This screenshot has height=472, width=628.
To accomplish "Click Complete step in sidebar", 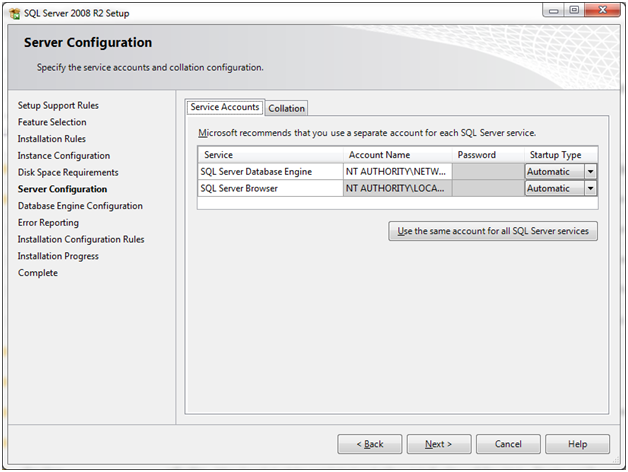I will (38, 273).
